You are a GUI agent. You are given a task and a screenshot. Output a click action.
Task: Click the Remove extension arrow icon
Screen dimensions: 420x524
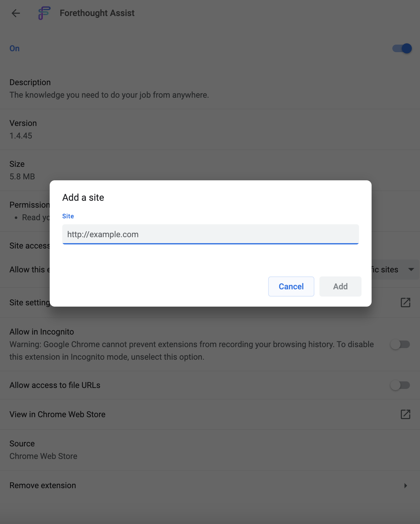tap(406, 486)
